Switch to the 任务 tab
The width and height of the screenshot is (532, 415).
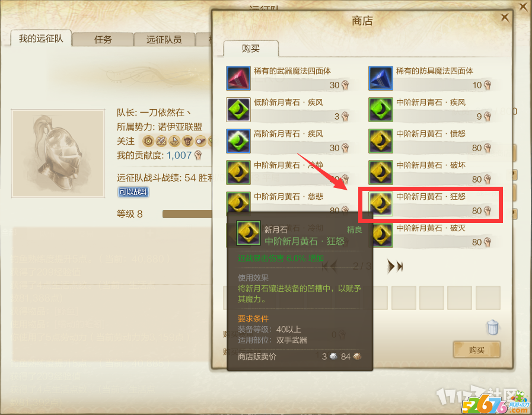(103, 40)
